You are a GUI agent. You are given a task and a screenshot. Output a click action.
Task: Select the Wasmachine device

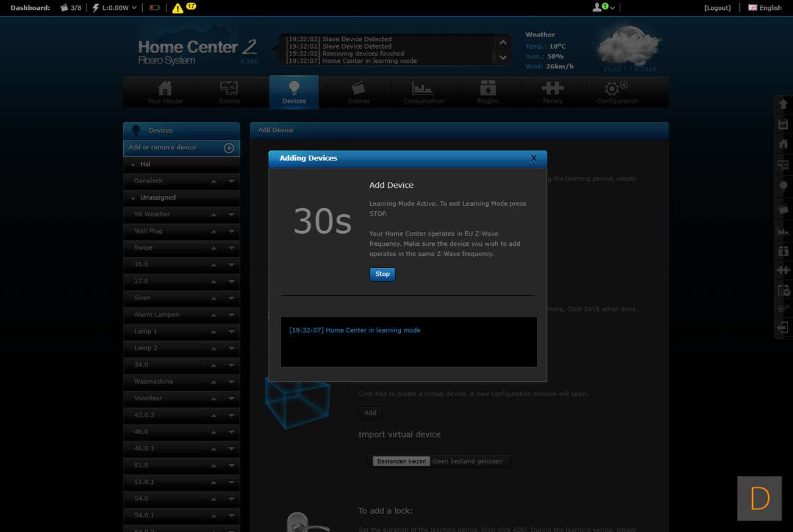pyautogui.click(x=154, y=382)
